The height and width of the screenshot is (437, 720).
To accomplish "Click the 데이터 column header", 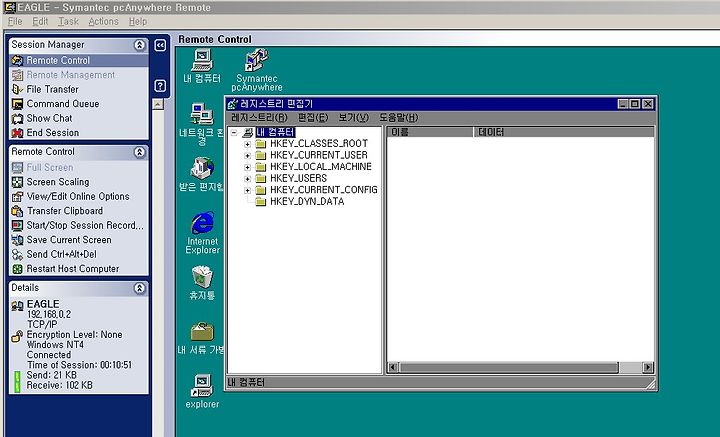I will click(x=564, y=132).
